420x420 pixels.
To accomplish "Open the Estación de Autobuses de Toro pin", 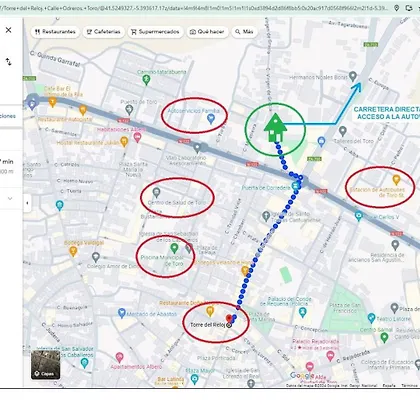I will [396, 180].
